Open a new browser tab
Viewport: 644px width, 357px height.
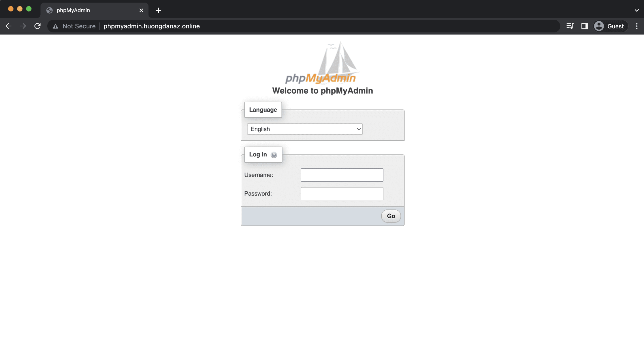(x=158, y=10)
